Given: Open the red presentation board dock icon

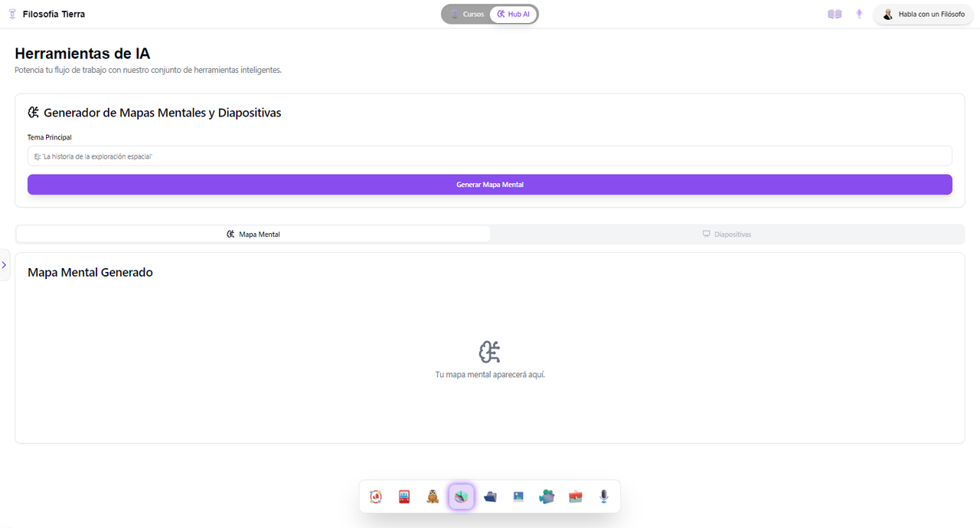Looking at the screenshot, I should tap(404, 497).
